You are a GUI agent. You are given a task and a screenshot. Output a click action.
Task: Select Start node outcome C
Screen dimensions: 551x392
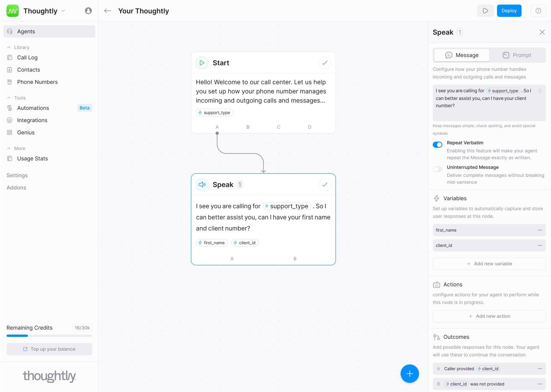(279, 127)
